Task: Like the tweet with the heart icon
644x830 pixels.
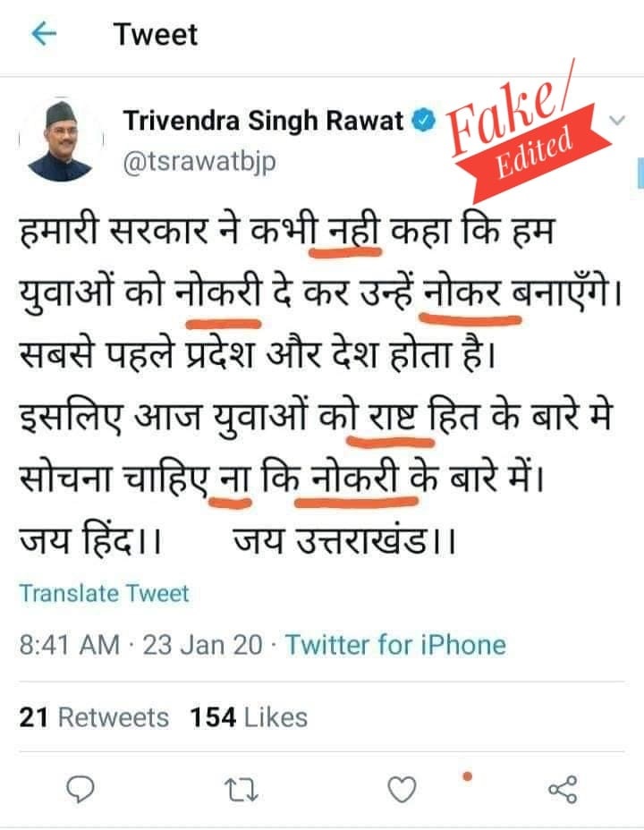Action: (402, 789)
